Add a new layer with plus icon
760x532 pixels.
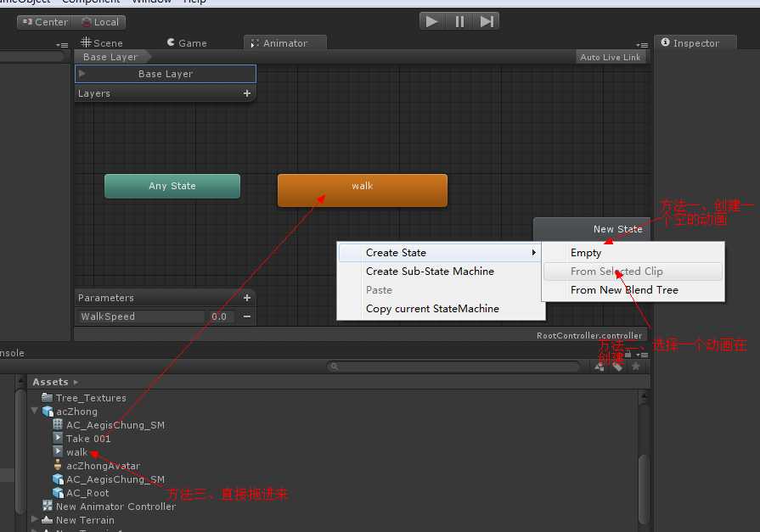click(247, 93)
